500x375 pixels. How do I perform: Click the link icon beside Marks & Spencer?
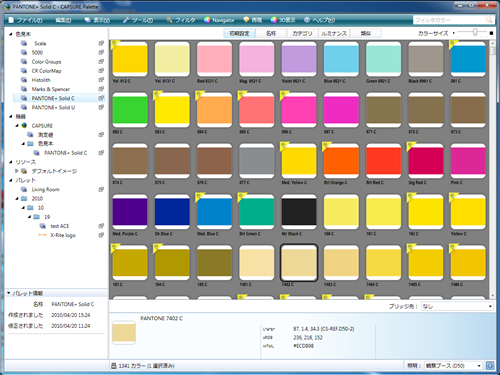pyautogui.click(x=101, y=89)
